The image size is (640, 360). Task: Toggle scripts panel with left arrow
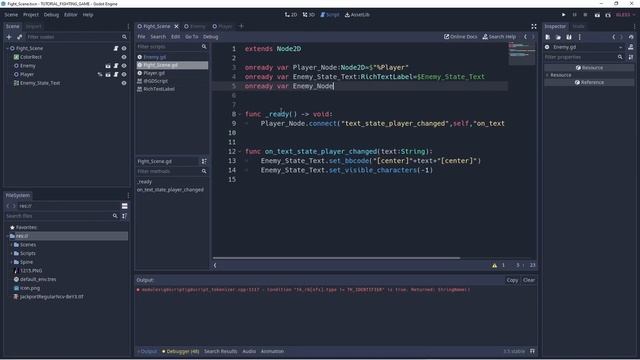click(x=215, y=265)
